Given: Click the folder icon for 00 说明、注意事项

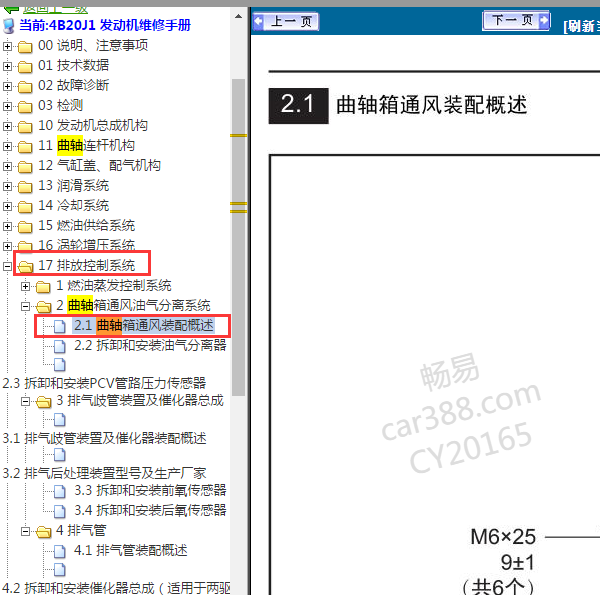Looking at the screenshot, I should pos(25,47).
